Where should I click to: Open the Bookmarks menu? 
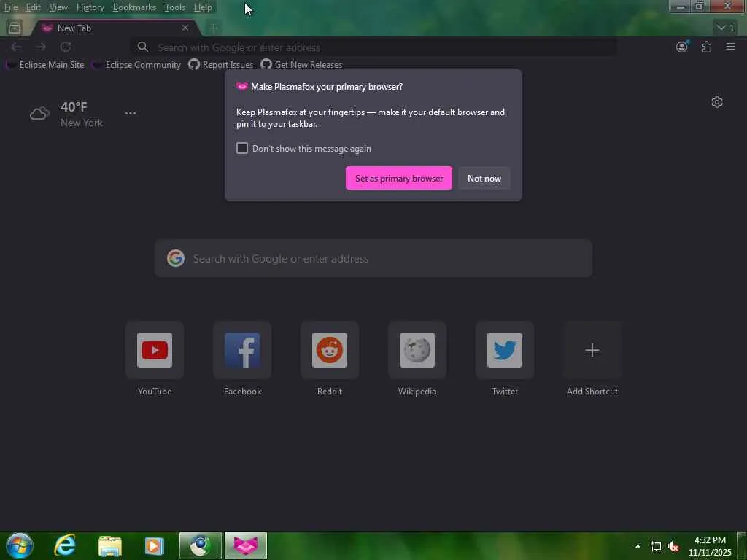point(134,7)
